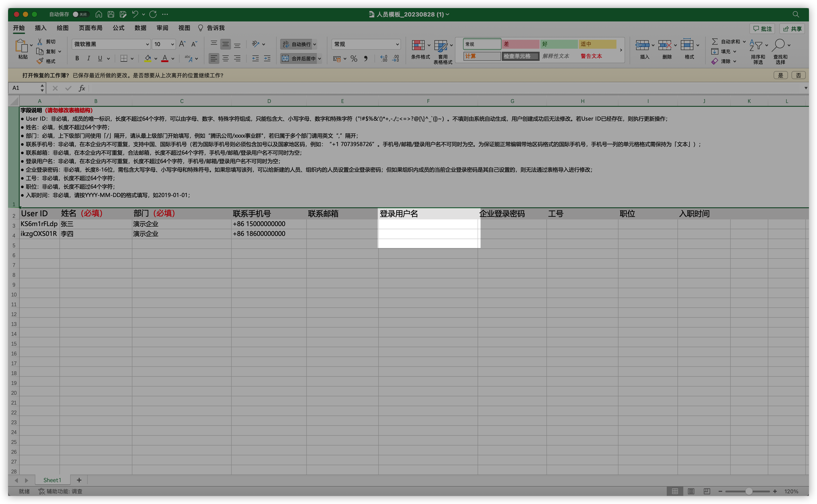Apply percent style format
The width and height of the screenshot is (817, 504).
pyautogui.click(x=354, y=59)
